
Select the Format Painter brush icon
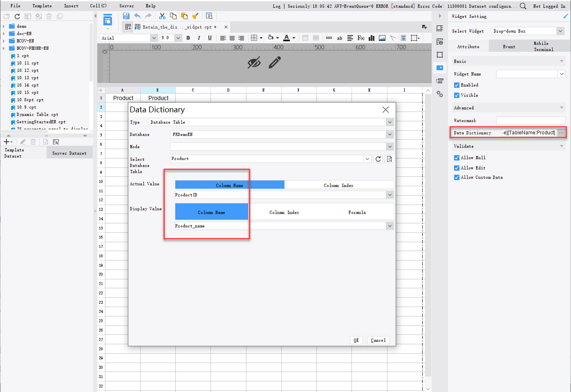[x=195, y=16]
